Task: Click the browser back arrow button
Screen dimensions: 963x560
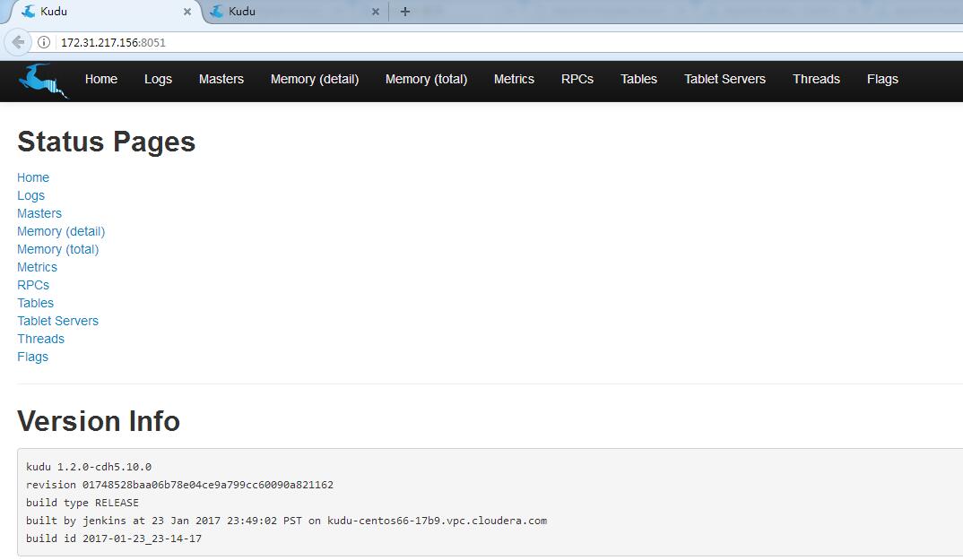Action: pos(19,42)
